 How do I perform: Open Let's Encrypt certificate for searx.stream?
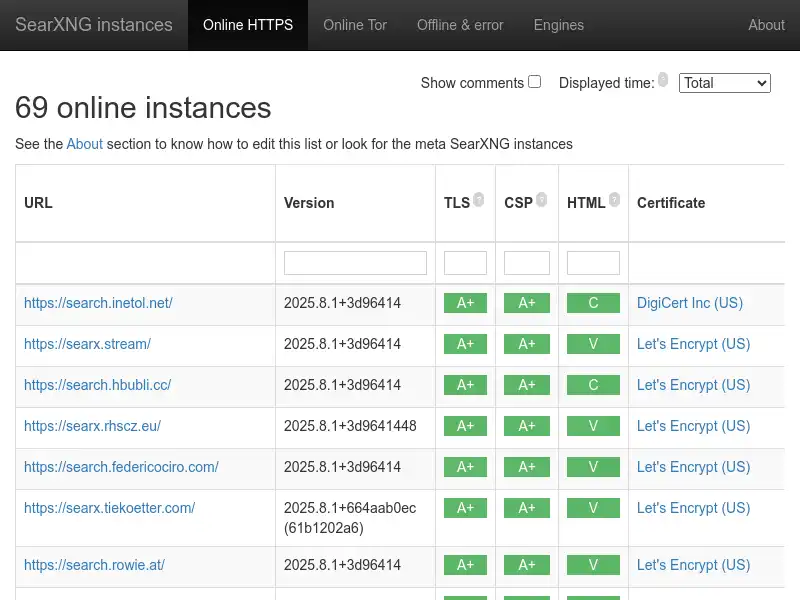[x=693, y=344]
